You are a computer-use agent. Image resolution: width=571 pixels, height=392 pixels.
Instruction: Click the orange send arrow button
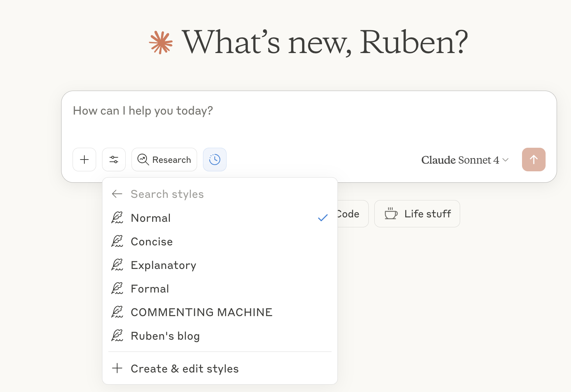point(533,160)
